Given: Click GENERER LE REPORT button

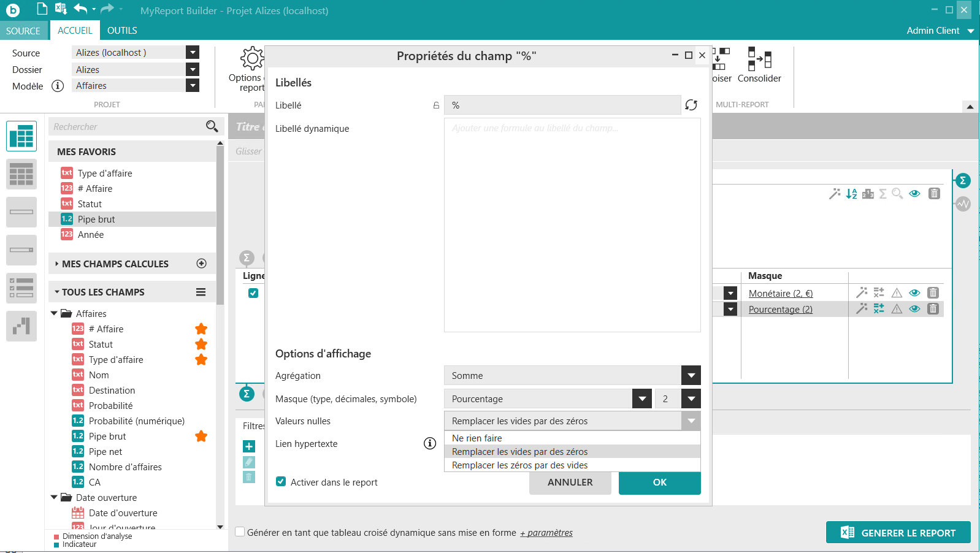Looking at the screenshot, I should 898,533.
